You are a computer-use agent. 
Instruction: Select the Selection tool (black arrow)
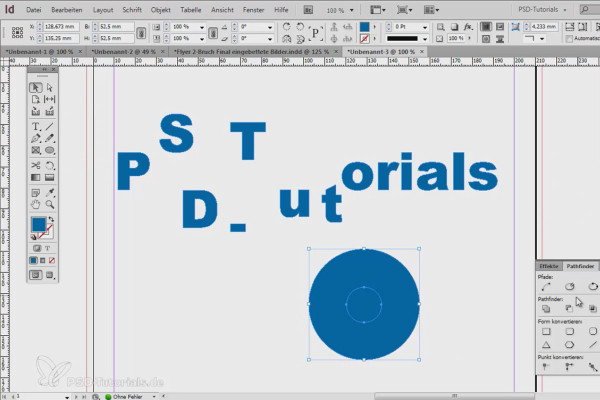point(36,88)
